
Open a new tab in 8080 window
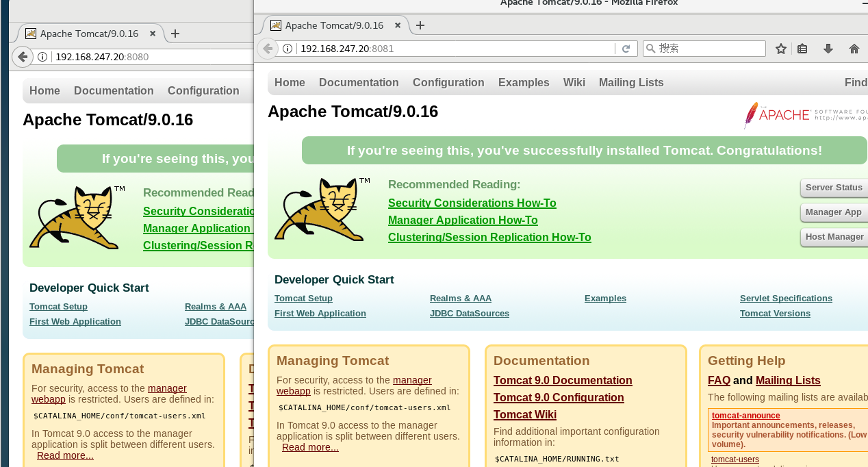click(x=175, y=34)
